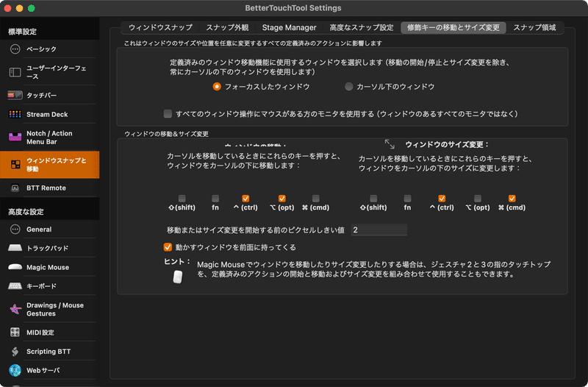Select フォーカスしたウィンドウ radio button
This screenshot has width=588, height=387.
point(217,87)
